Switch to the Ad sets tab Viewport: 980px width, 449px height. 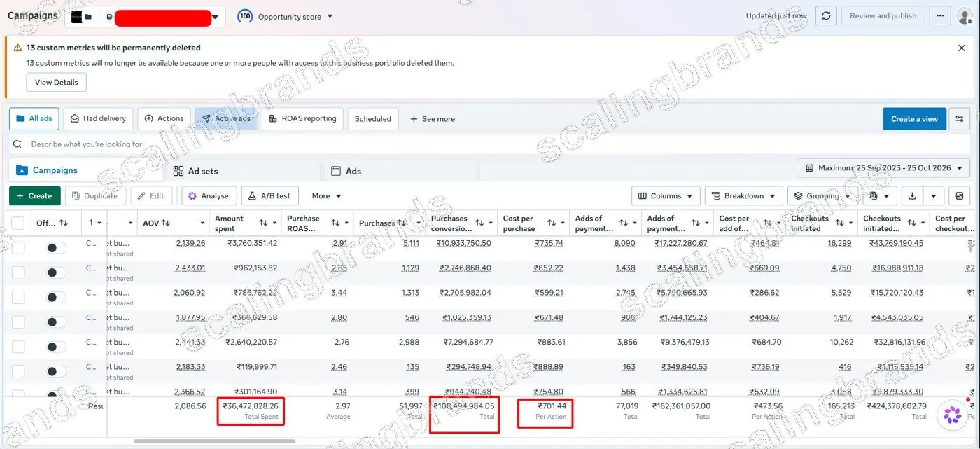point(243,171)
